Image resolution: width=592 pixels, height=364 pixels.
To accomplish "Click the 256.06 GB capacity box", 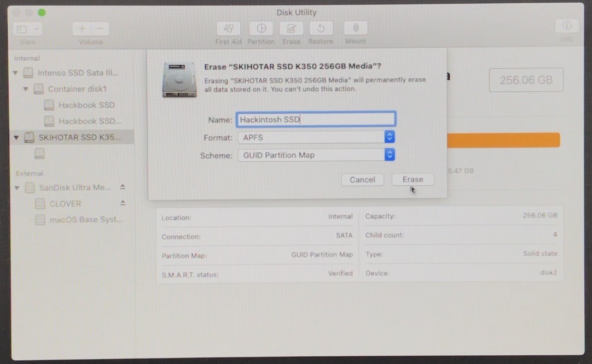I will coord(526,80).
